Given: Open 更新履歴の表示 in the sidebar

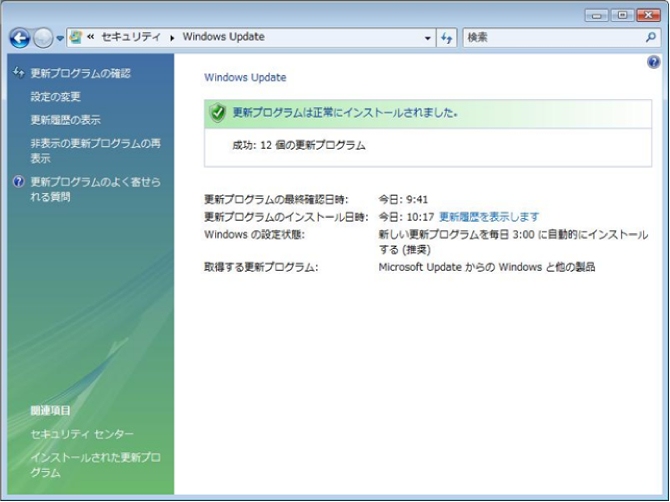Looking at the screenshot, I should tap(66, 120).
